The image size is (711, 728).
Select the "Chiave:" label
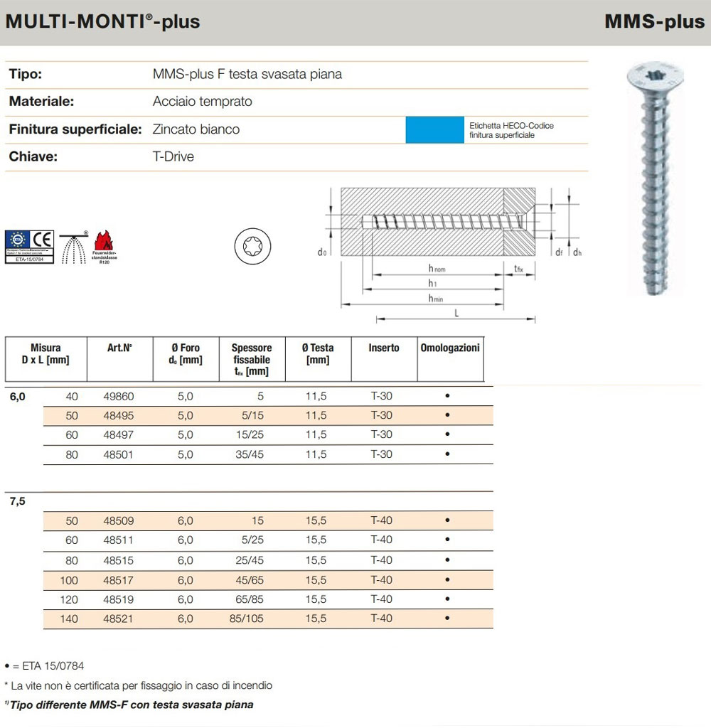click(33, 156)
